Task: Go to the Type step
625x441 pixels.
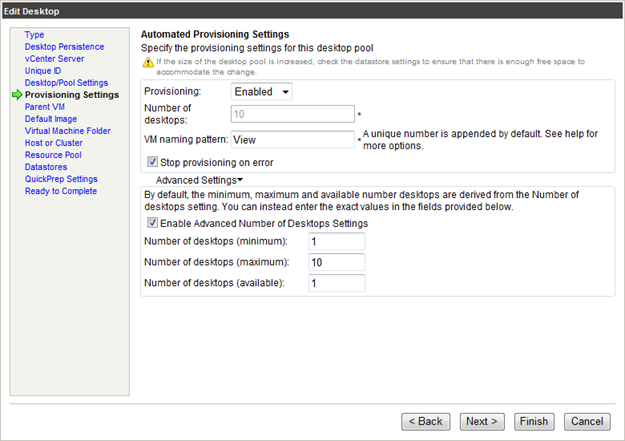Action: tap(34, 35)
